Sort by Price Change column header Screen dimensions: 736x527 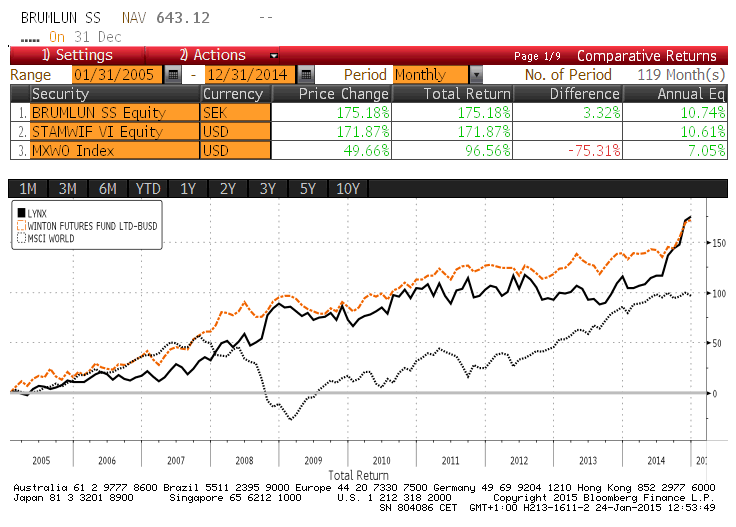pos(332,94)
